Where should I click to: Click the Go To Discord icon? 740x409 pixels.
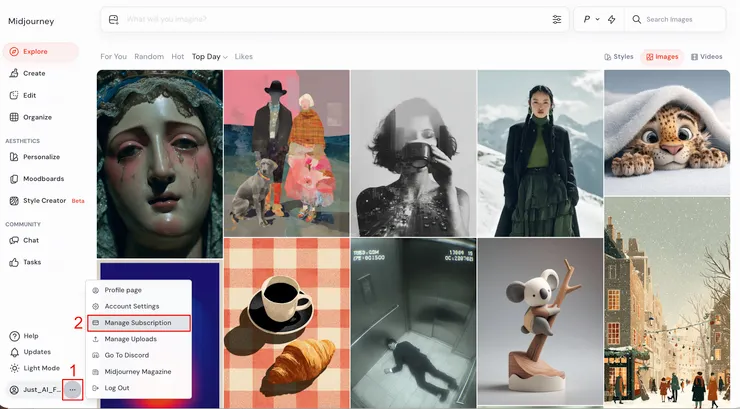pos(95,355)
